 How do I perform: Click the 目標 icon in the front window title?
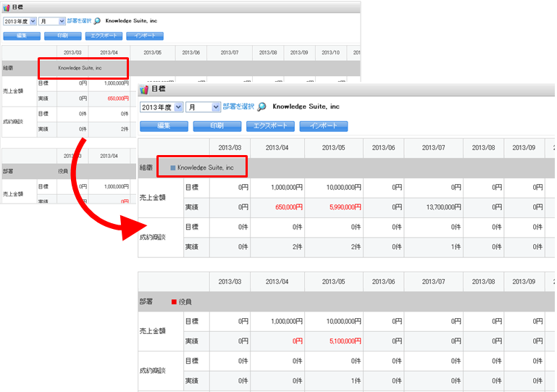pyautogui.click(x=144, y=89)
